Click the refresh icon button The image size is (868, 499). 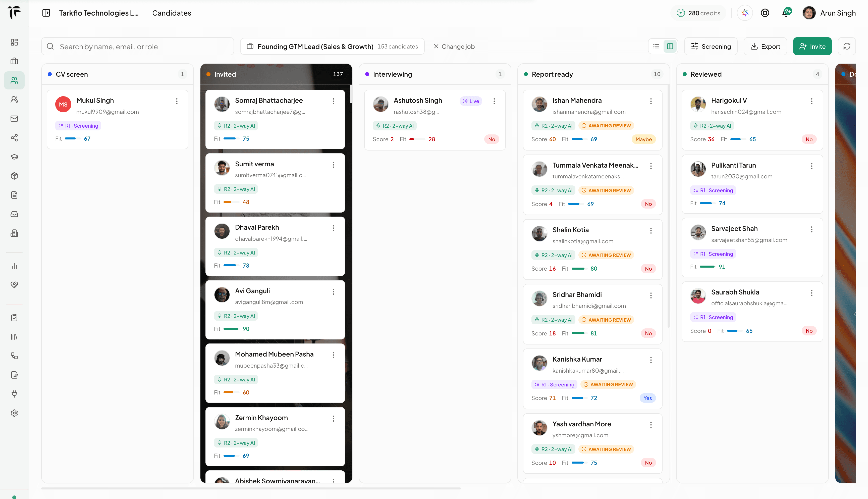click(847, 46)
